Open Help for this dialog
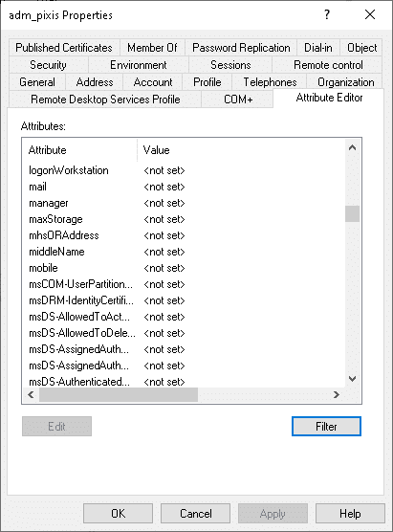Viewport: 393px width, 532px height. click(350, 513)
